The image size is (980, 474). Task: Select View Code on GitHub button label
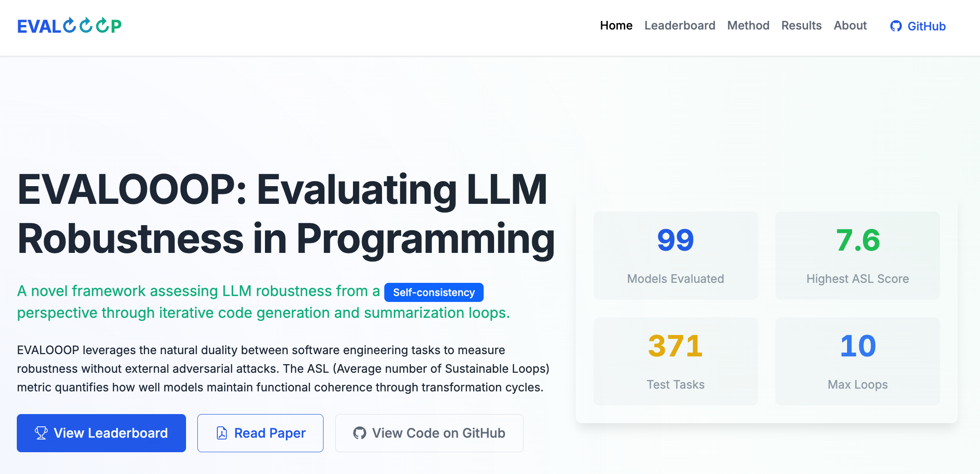(439, 433)
